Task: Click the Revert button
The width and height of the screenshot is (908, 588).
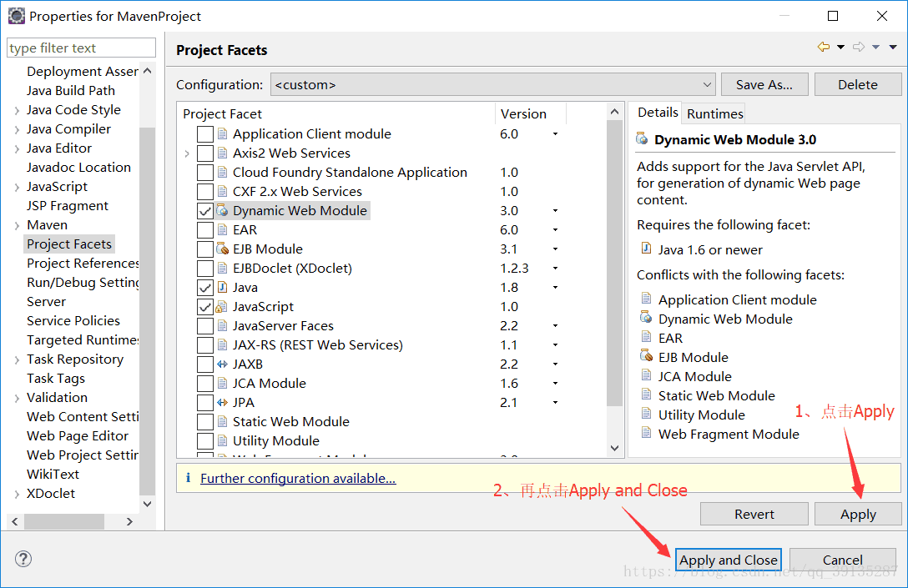Action: coord(754,514)
